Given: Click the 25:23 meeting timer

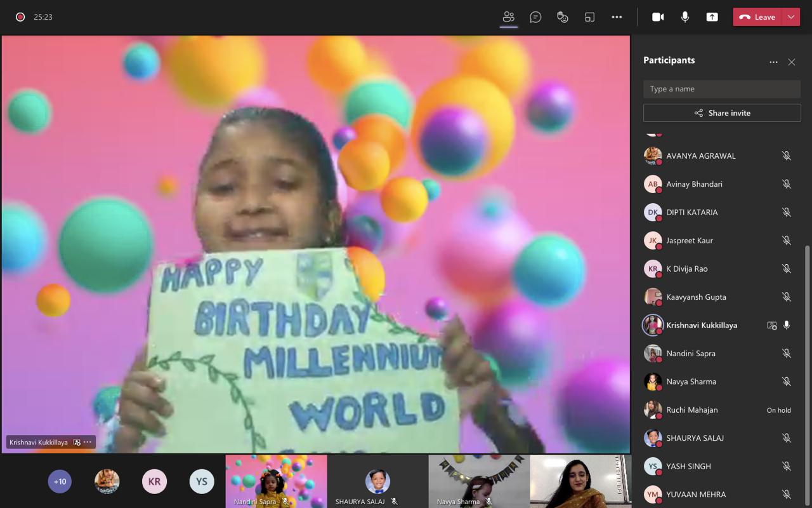Looking at the screenshot, I should [43, 17].
